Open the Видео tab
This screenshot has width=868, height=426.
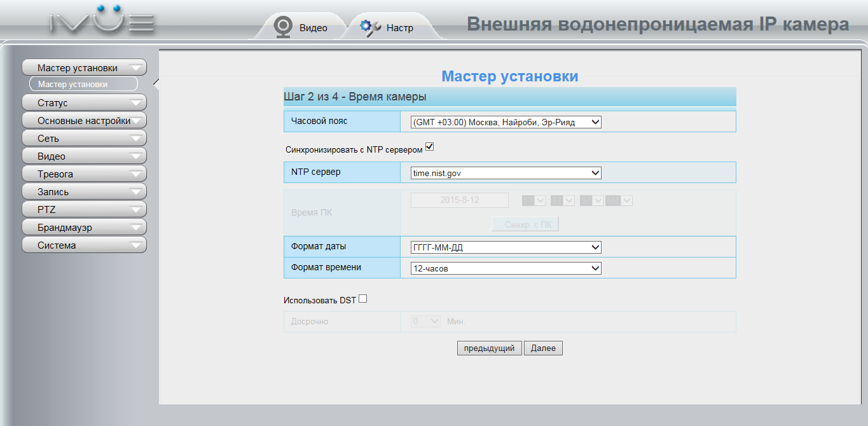point(303,27)
